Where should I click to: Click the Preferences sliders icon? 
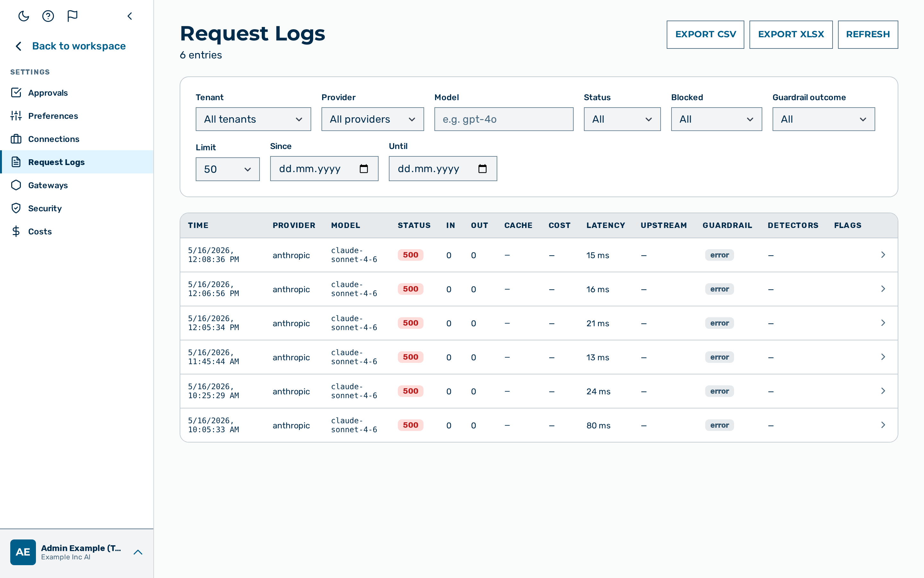[16, 116]
